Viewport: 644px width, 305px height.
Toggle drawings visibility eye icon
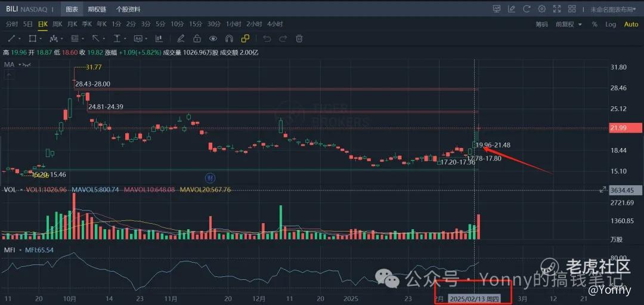[213, 39]
